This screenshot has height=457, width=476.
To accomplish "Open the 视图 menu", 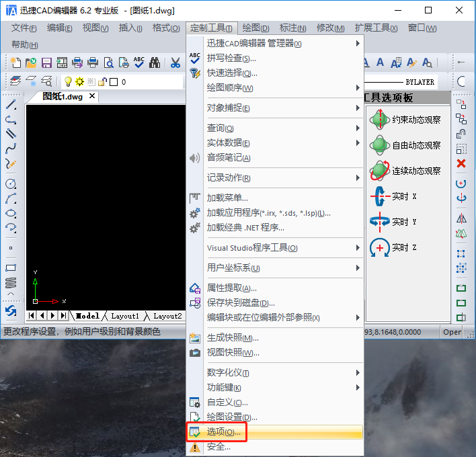I will coord(95,28).
